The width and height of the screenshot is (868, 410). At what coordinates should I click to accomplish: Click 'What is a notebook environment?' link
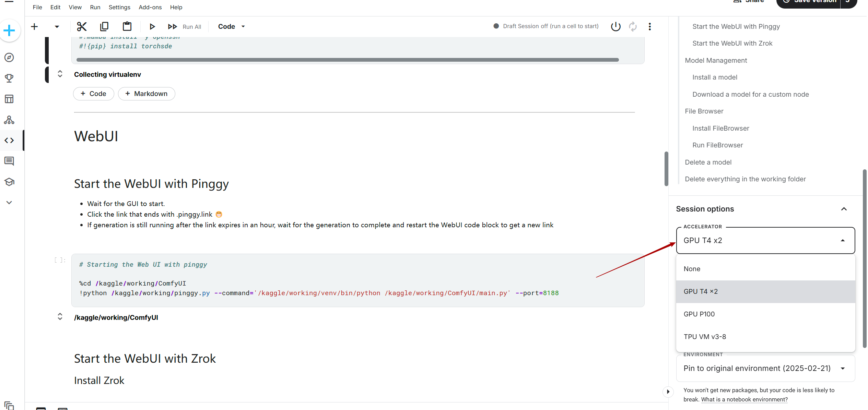[744, 399]
